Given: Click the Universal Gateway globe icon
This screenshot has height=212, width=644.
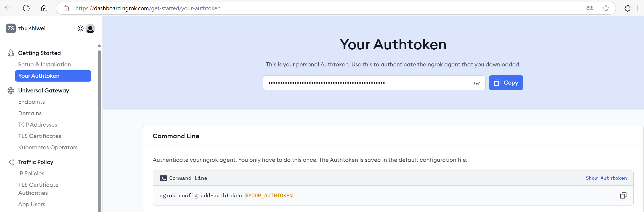Looking at the screenshot, I should [x=11, y=91].
